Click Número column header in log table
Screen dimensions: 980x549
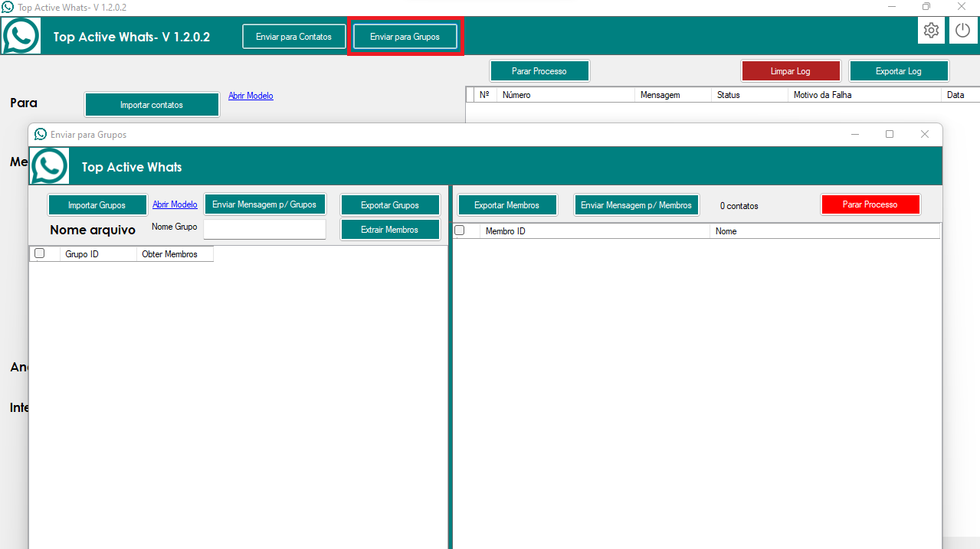(x=565, y=95)
